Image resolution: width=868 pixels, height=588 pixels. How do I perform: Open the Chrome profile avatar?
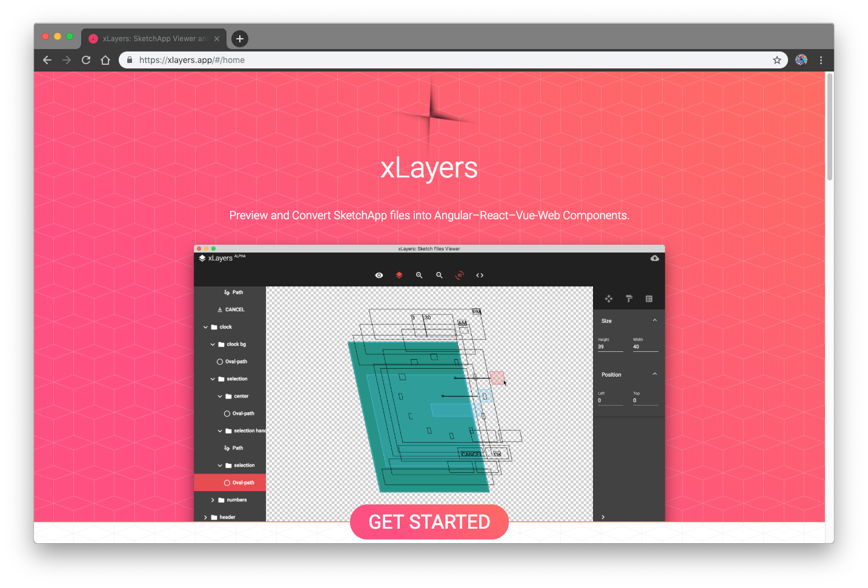point(801,60)
